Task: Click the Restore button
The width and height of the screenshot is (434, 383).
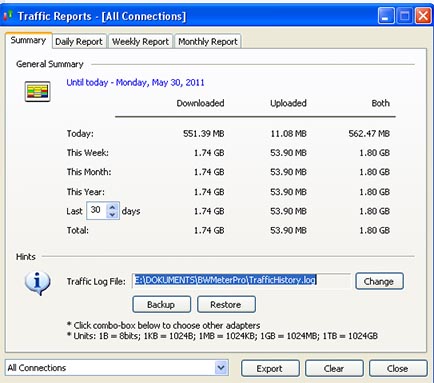Action: (226, 304)
